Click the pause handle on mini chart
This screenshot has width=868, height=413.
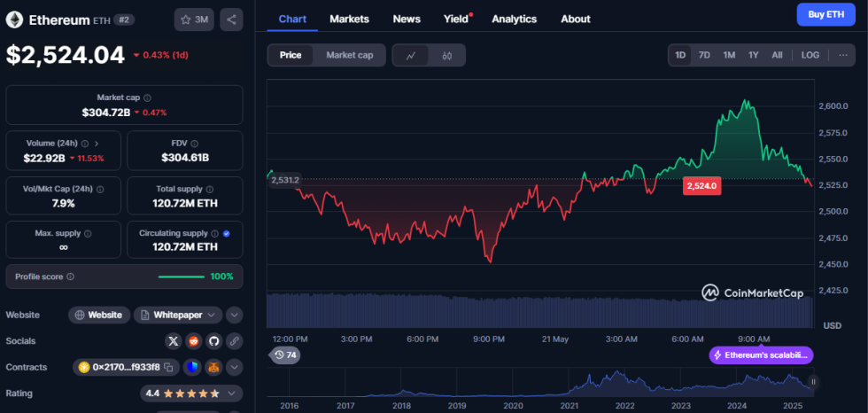[x=813, y=382]
